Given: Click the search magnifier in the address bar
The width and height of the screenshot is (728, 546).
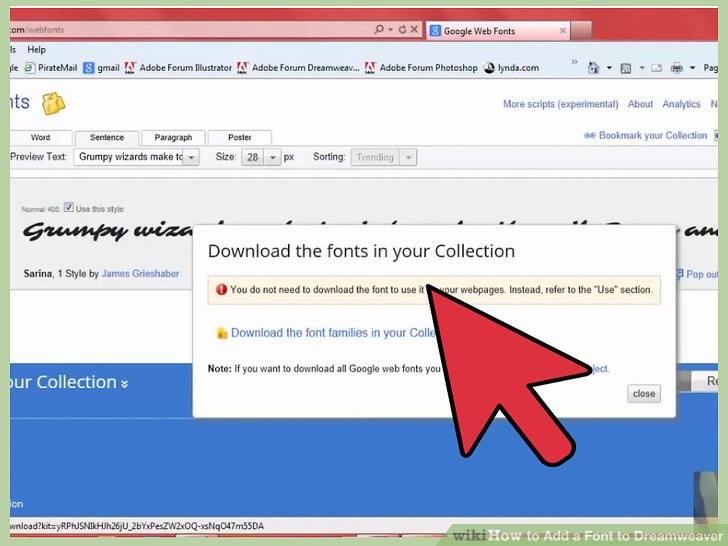Looking at the screenshot, I should click(x=376, y=30).
